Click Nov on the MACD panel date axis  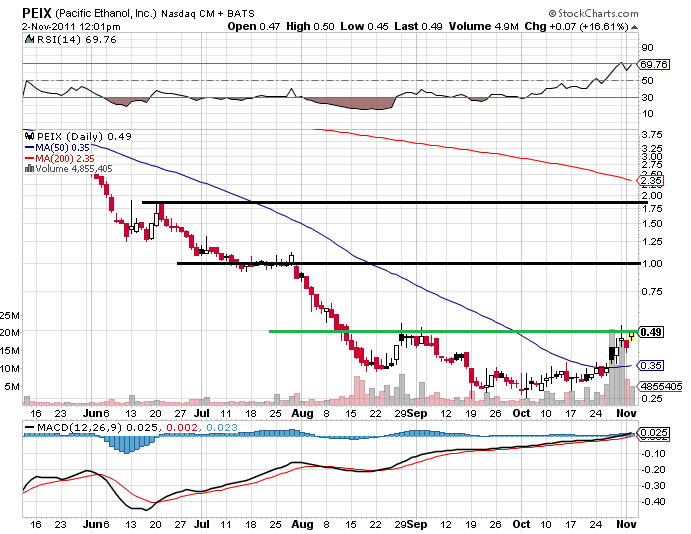626,524
